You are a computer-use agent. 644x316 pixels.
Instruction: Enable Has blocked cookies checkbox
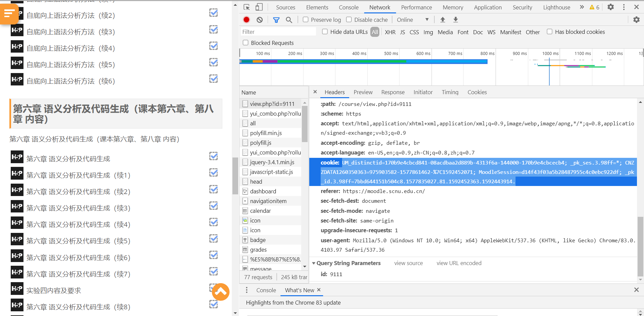(549, 31)
